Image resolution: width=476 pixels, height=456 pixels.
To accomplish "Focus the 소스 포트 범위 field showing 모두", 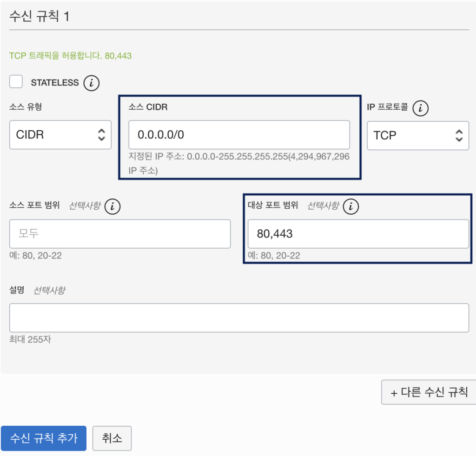I will [120, 234].
